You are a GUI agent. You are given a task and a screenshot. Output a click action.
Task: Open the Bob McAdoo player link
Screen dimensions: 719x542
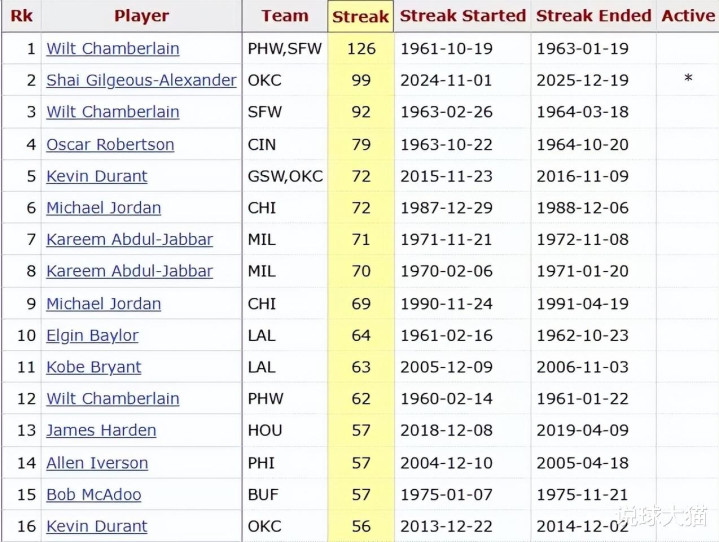[94, 494]
